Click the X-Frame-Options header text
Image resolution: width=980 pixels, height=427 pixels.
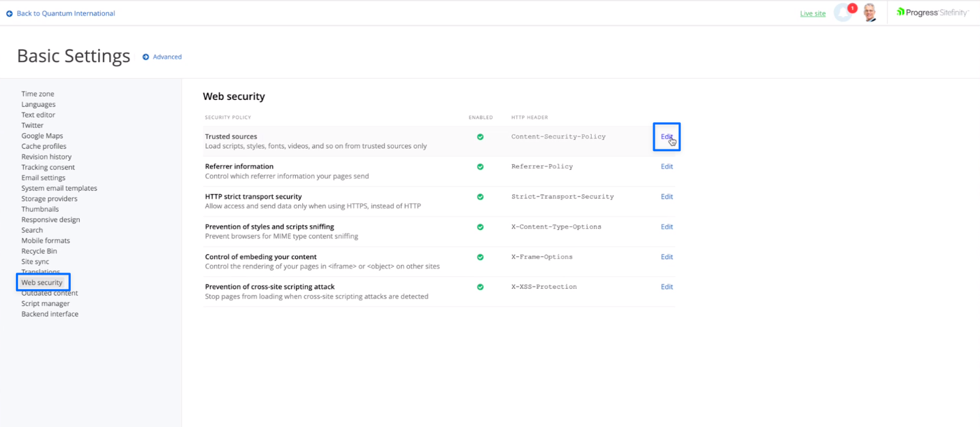coord(542,257)
